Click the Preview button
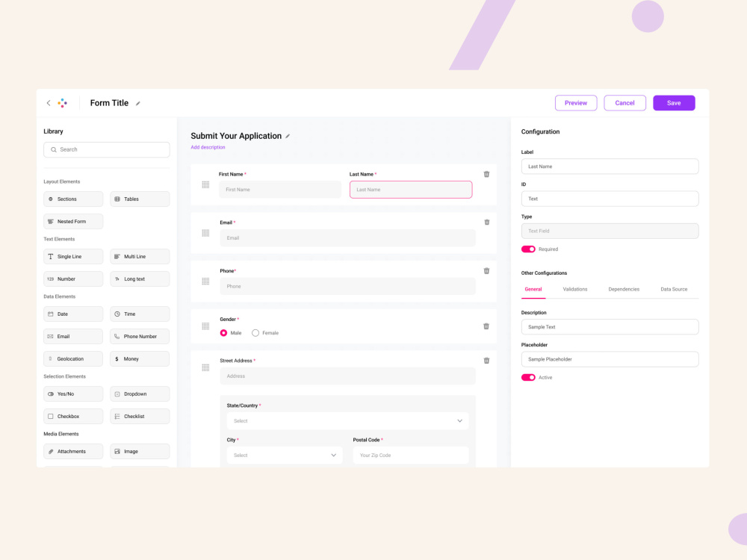This screenshot has height=560, width=747. click(x=576, y=103)
